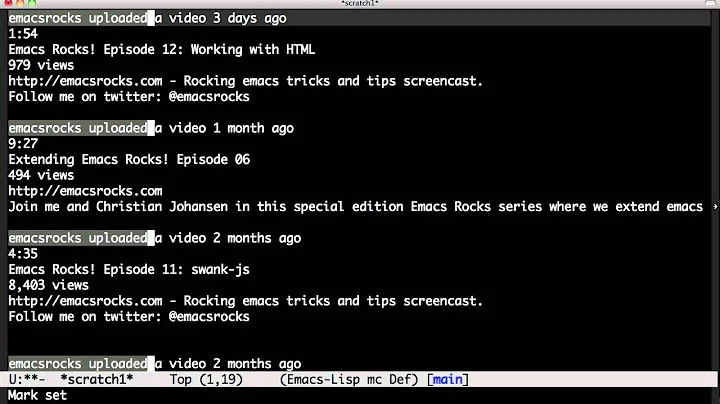Click "Emacs-Lisp" major mode in mode line
This screenshot has width=720, height=404.
323,379
